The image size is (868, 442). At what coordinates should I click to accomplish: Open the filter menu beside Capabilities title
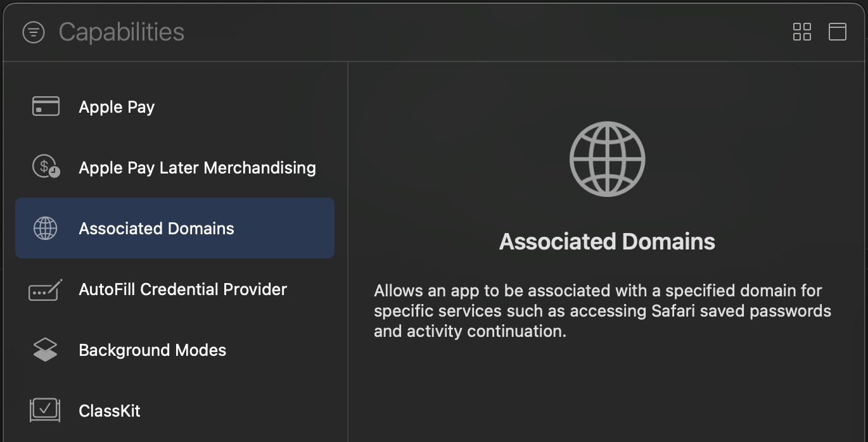point(33,32)
